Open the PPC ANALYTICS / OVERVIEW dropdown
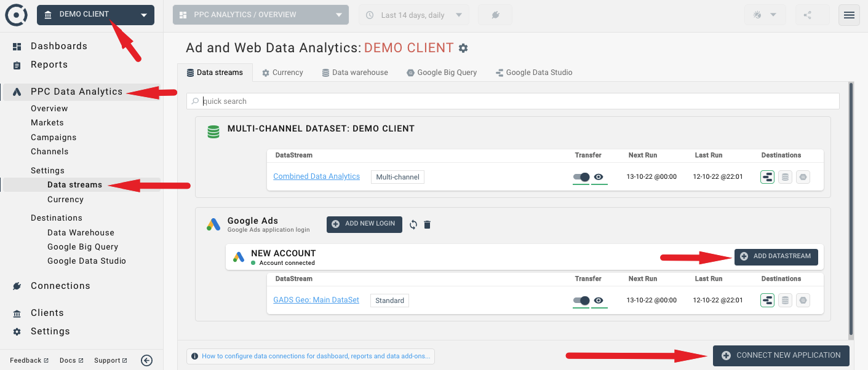This screenshot has height=370, width=868. [x=261, y=15]
